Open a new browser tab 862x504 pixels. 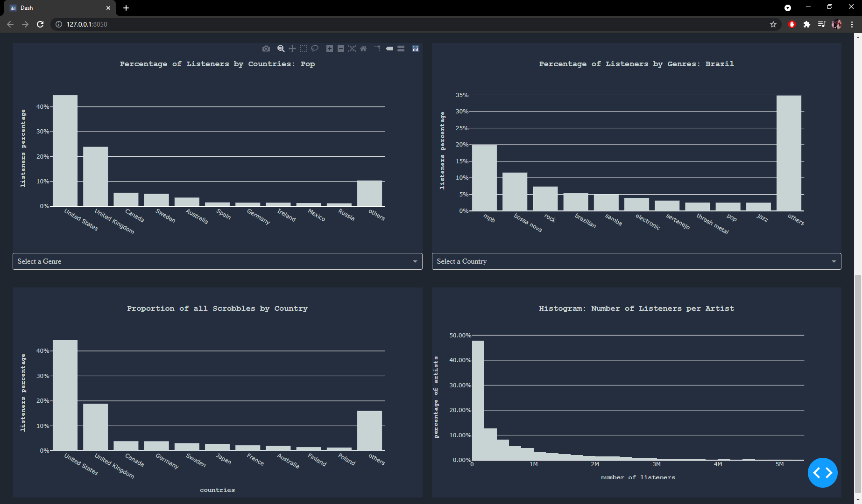[126, 8]
